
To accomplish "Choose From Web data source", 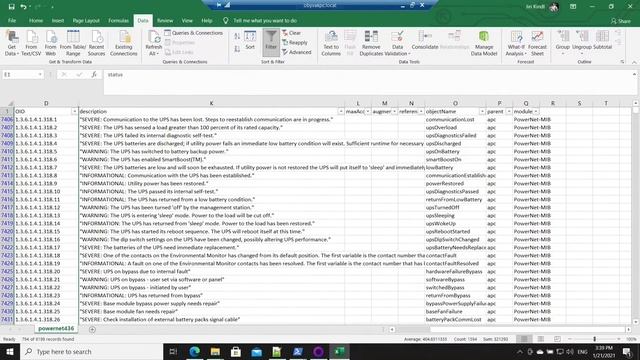I will 51,42.
